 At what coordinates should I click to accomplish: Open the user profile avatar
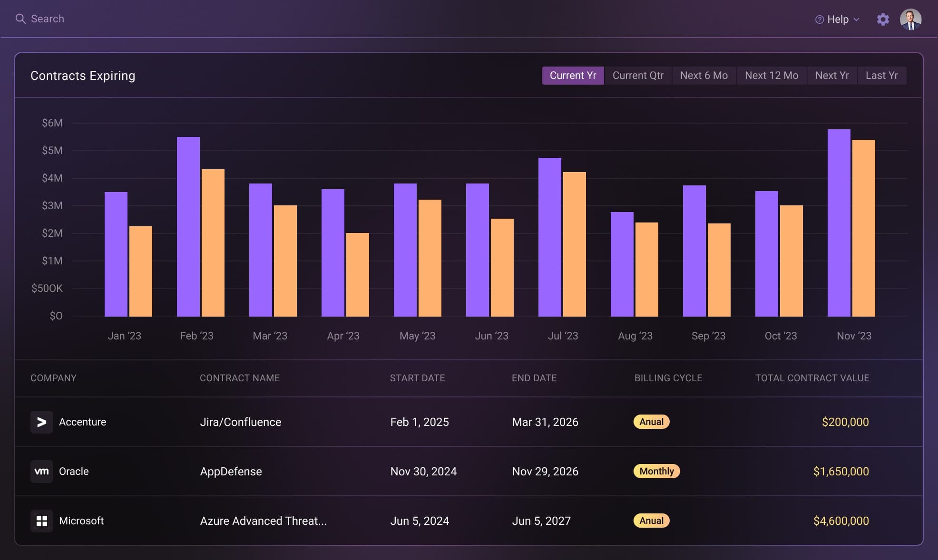pyautogui.click(x=911, y=19)
